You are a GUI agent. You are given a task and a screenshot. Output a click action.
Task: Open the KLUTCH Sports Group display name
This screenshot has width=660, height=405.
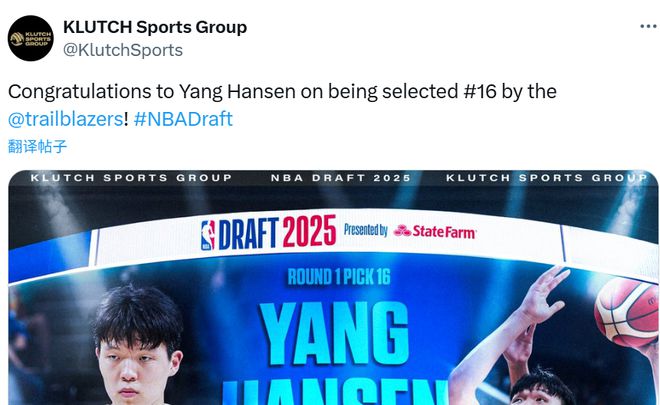pos(155,27)
